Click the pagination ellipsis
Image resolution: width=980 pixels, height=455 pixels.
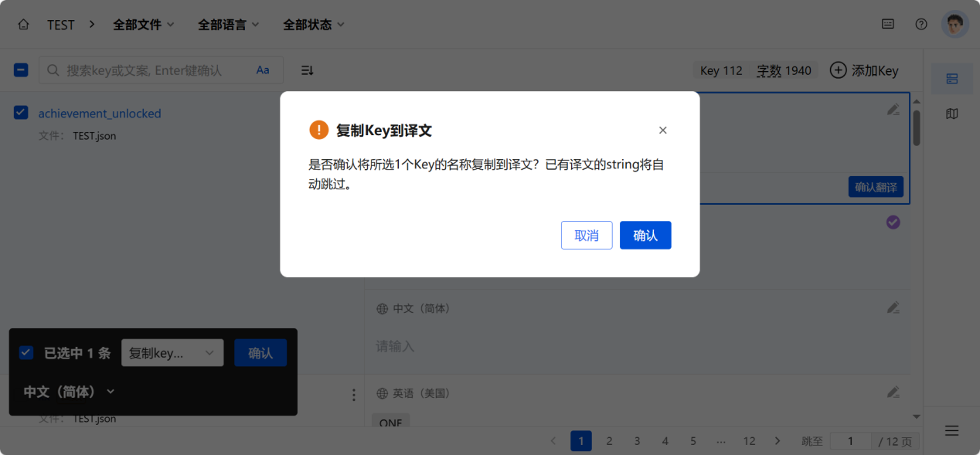[721, 441]
